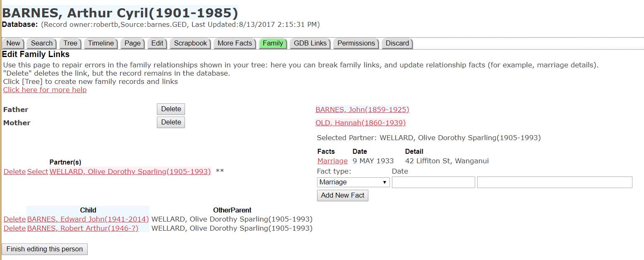
Task: Open the Tree tab
Action: pyautogui.click(x=70, y=43)
